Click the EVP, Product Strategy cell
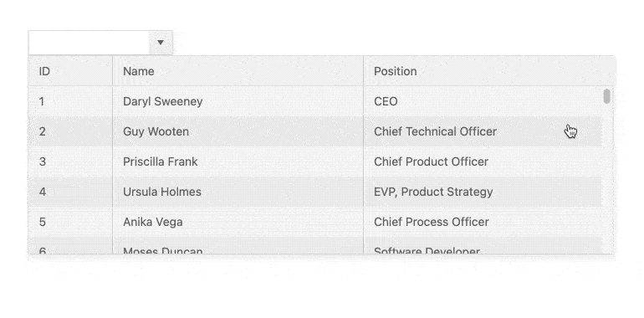Viewport: 644px width, 318px height. [x=483, y=192]
